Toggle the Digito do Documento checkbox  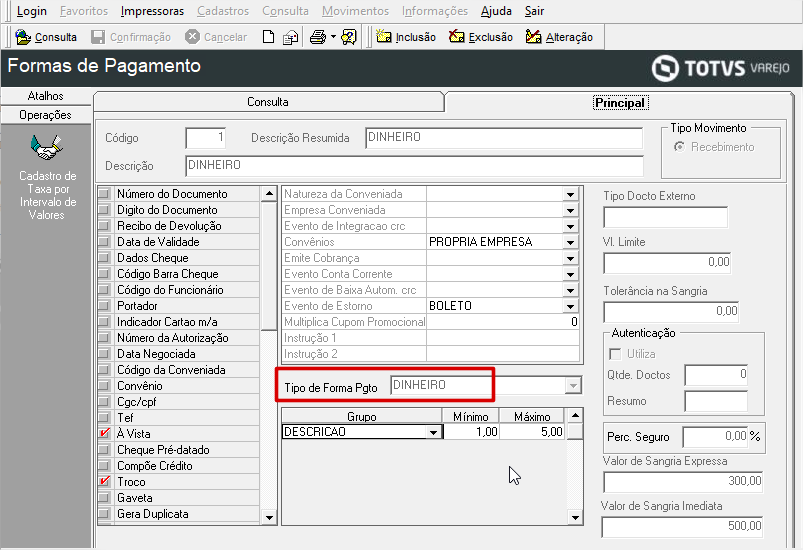point(104,209)
